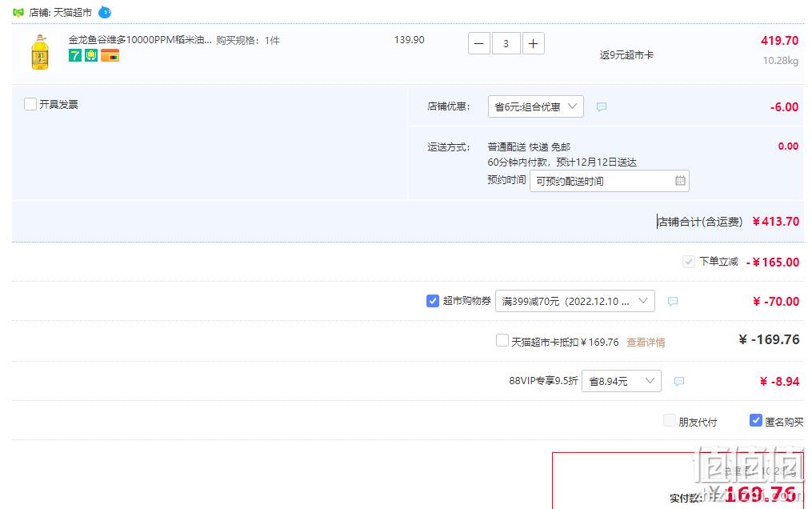Click the ¥-8.94 VIP discount amount
Image resolution: width=812 pixels, height=509 pixels.
click(779, 382)
